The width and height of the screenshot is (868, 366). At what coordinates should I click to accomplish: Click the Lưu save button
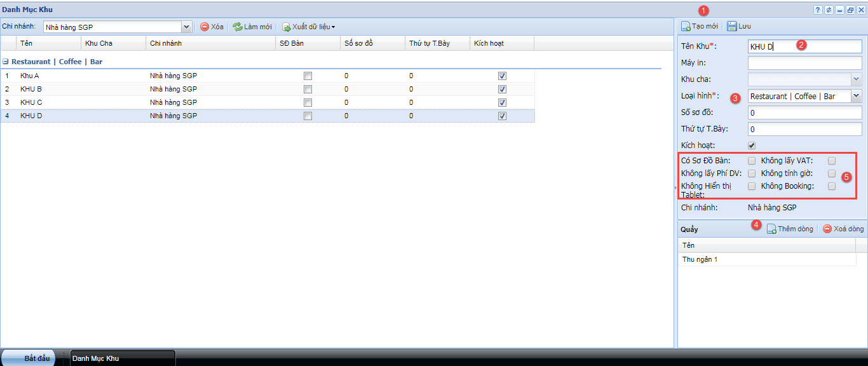click(x=739, y=26)
